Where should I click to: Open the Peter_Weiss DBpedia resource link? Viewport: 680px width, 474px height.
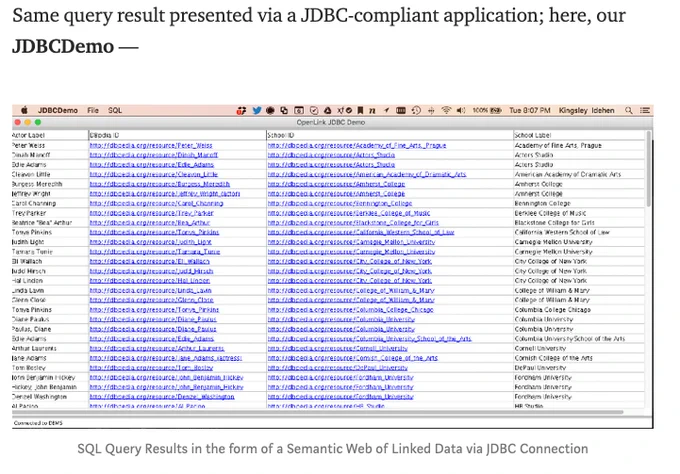point(151,146)
